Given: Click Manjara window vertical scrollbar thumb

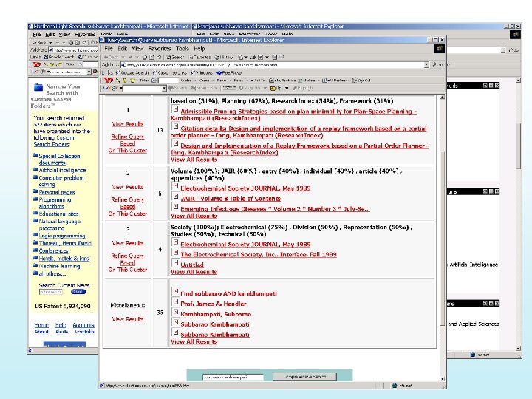Looking at the screenshot, I should click(x=518, y=146).
